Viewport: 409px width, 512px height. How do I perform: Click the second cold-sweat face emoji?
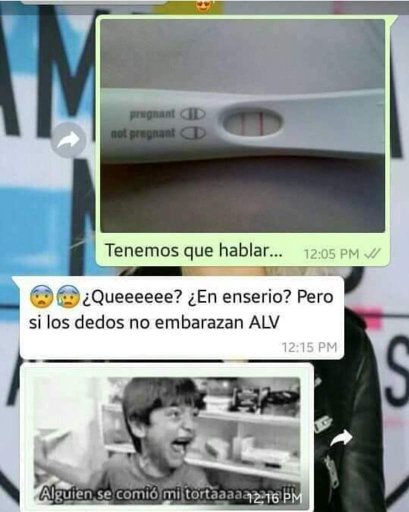(x=68, y=296)
